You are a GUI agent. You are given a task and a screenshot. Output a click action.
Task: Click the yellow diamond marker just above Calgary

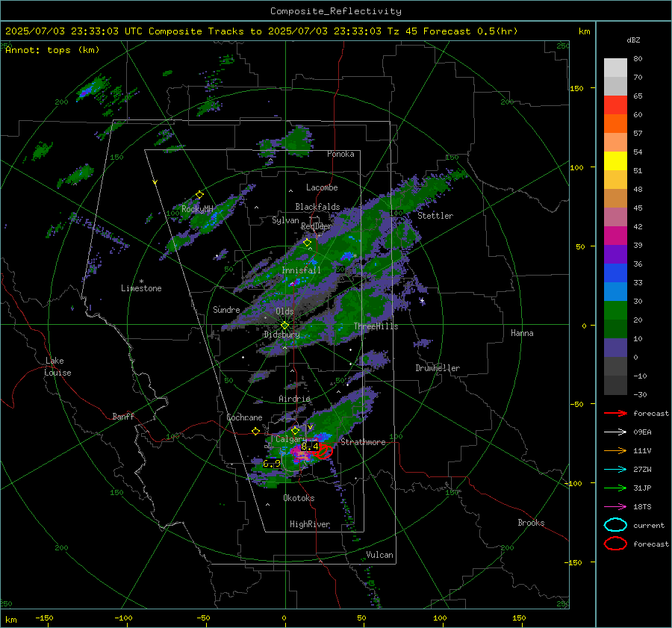(x=295, y=430)
